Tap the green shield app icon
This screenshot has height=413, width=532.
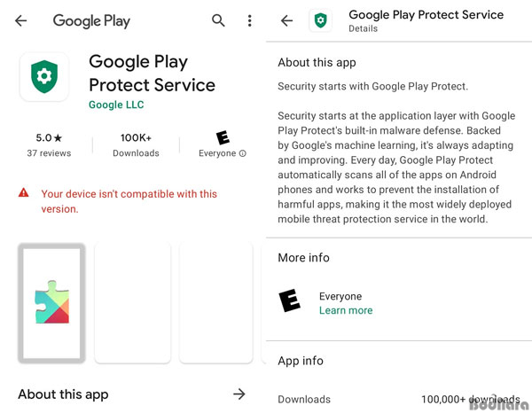44,77
